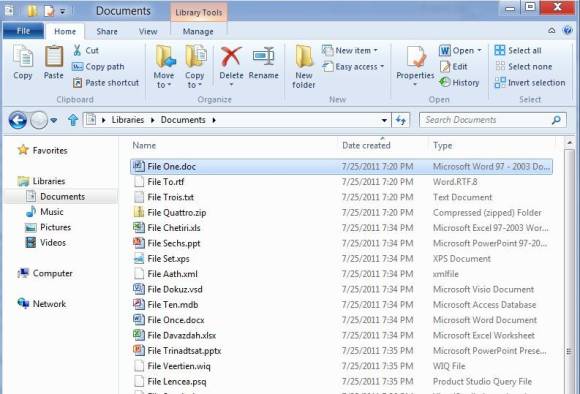This screenshot has height=394, width=580.
Task: Expand the Open button dropdown arrow
Action: pos(479,50)
